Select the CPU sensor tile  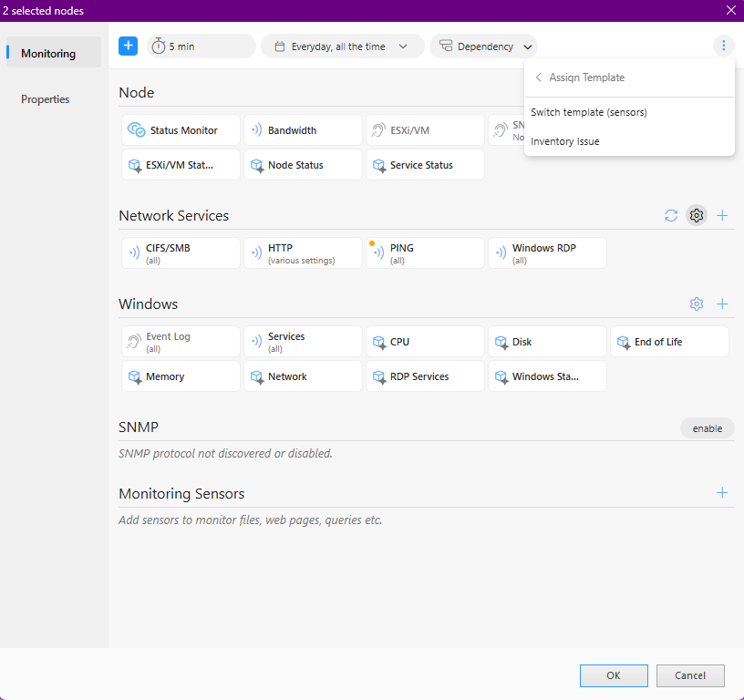pyautogui.click(x=425, y=342)
